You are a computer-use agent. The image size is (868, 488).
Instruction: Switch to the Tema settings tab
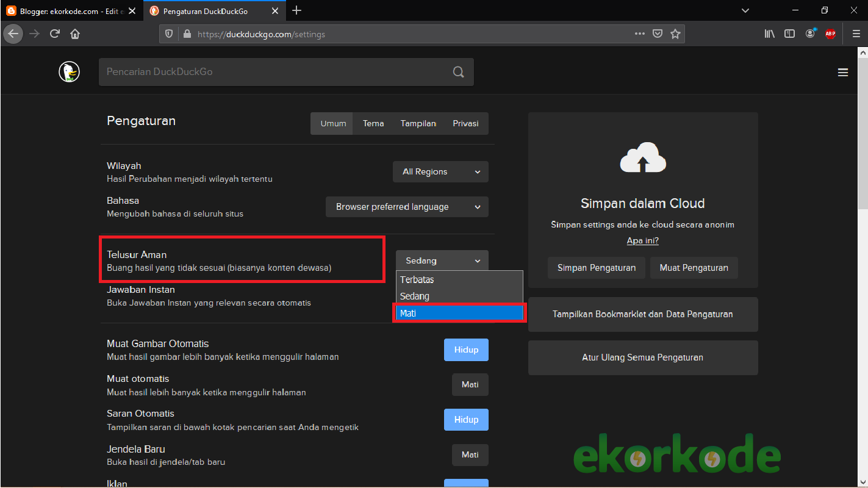point(373,123)
